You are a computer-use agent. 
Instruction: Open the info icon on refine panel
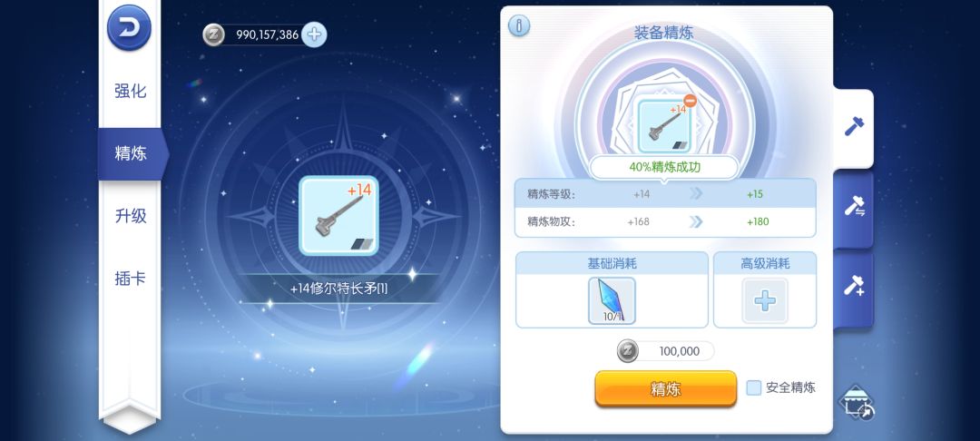(519, 25)
